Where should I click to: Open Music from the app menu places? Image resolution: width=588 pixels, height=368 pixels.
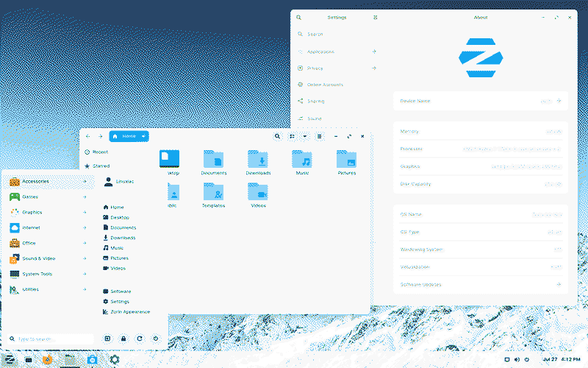coord(113,248)
